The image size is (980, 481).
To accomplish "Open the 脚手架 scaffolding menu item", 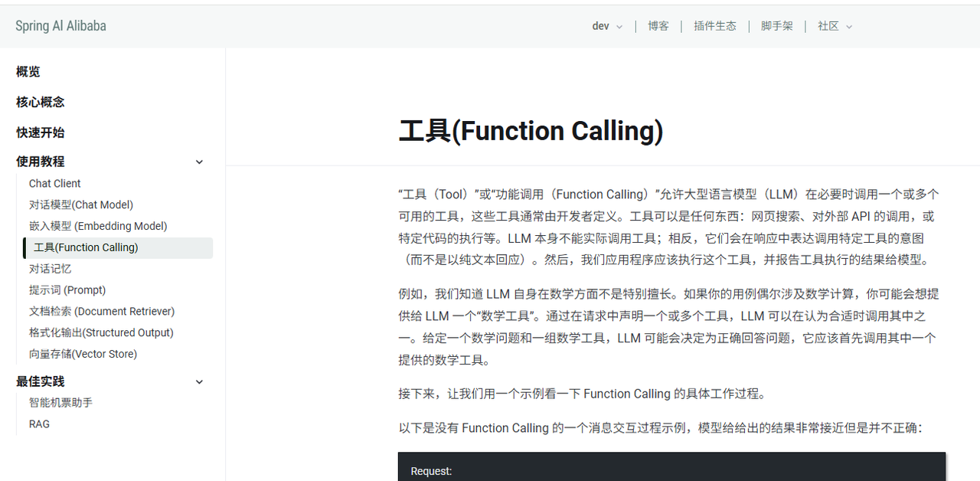I will pyautogui.click(x=776, y=26).
